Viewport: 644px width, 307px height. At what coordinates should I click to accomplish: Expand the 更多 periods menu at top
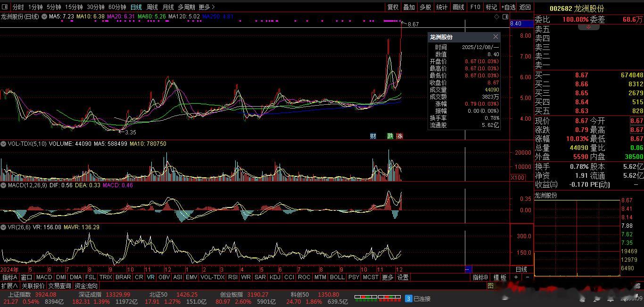(206, 7)
